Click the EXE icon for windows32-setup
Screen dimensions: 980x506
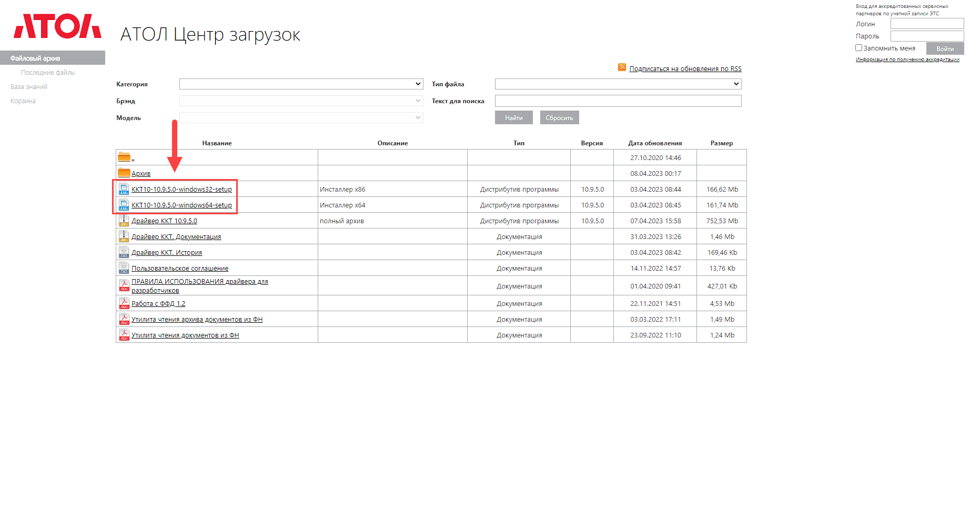point(124,189)
